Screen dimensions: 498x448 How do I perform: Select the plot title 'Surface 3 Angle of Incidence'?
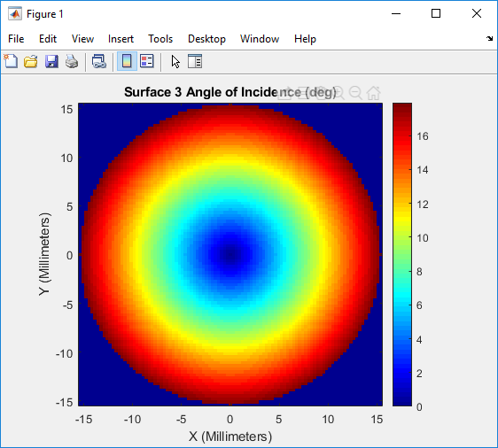point(212,92)
